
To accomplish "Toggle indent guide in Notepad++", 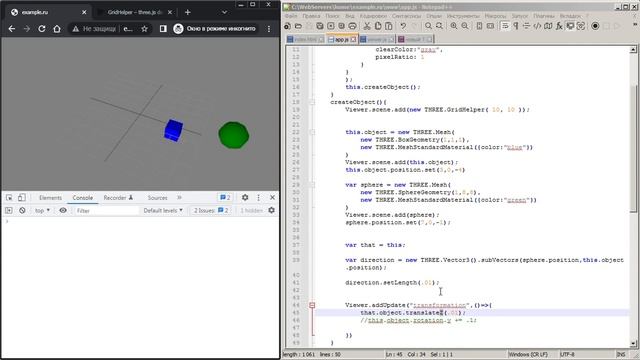I will pyautogui.click(x=527, y=26).
